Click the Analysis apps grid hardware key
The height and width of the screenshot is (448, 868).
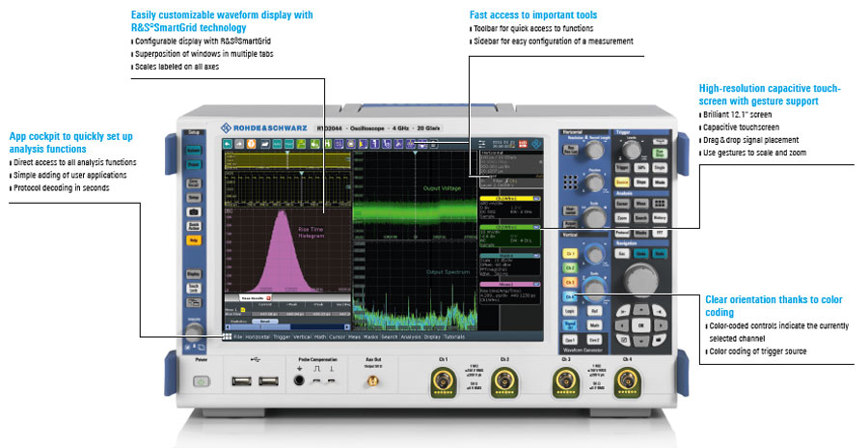[660, 204]
